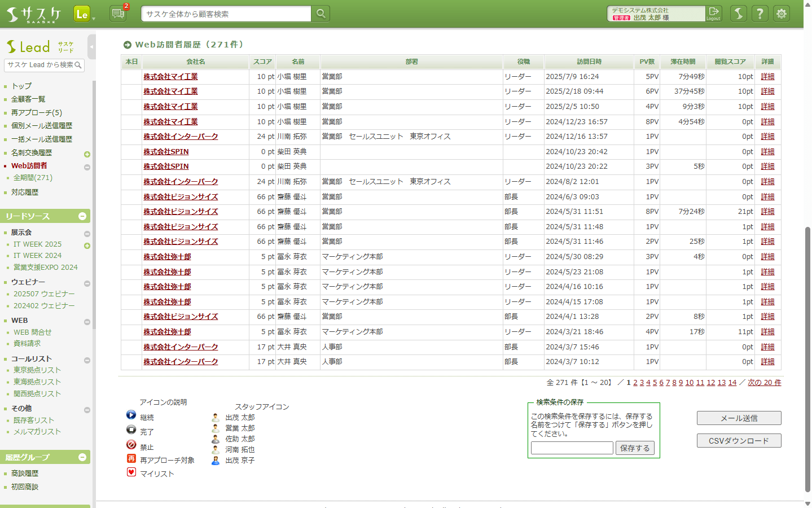Click the sidebar Lead search magnifier
Screen dimensions: 812x508
click(x=78, y=65)
